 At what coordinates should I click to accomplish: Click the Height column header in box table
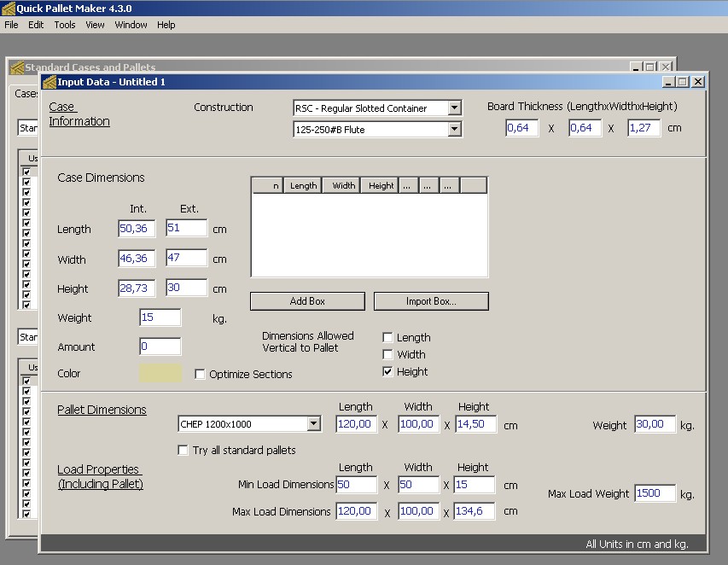click(x=380, y=186)
